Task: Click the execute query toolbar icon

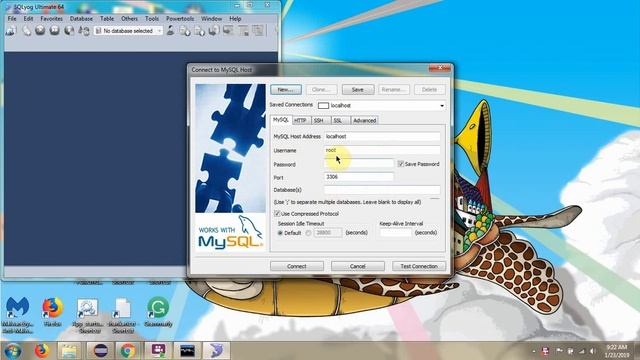Action: coord(40,31)
